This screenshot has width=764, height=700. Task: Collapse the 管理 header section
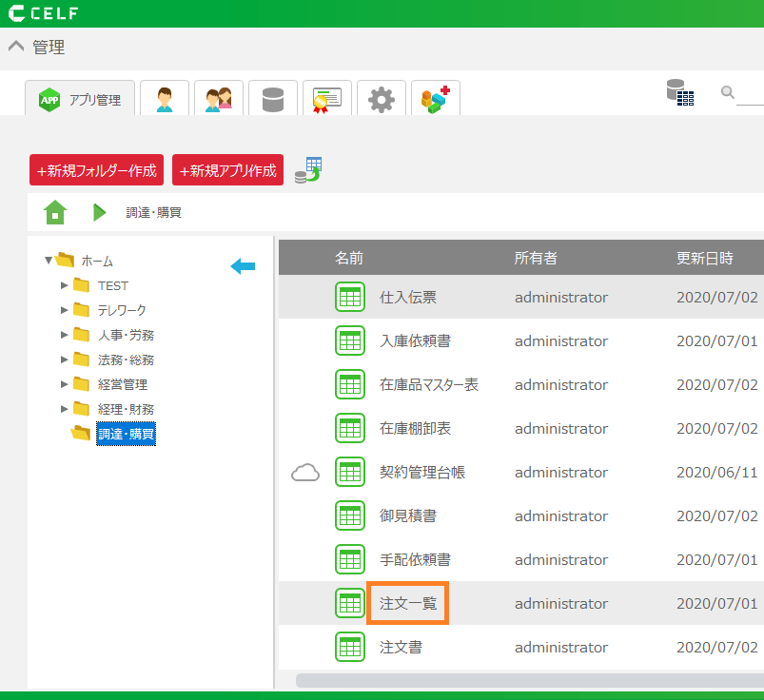click(15, 47)
